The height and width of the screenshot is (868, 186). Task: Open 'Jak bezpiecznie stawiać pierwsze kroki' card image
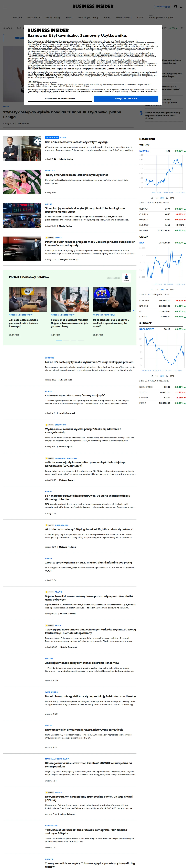point(28,299)
